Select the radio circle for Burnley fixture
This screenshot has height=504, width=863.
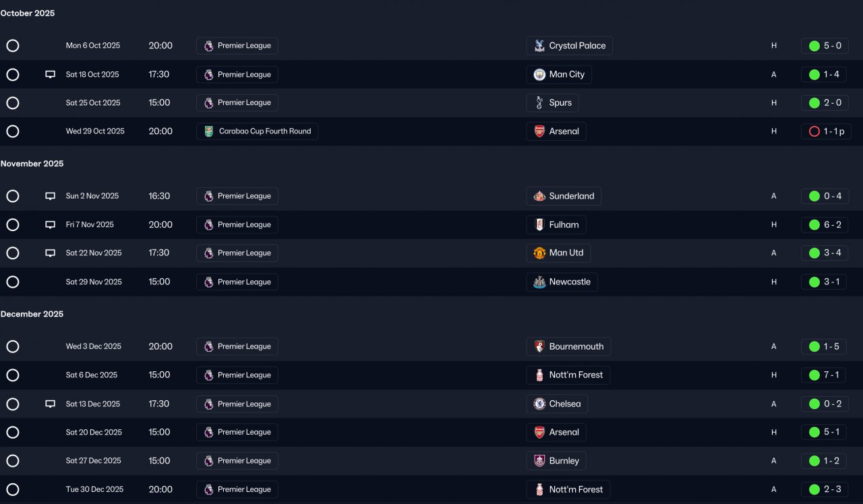coord(13,461)
